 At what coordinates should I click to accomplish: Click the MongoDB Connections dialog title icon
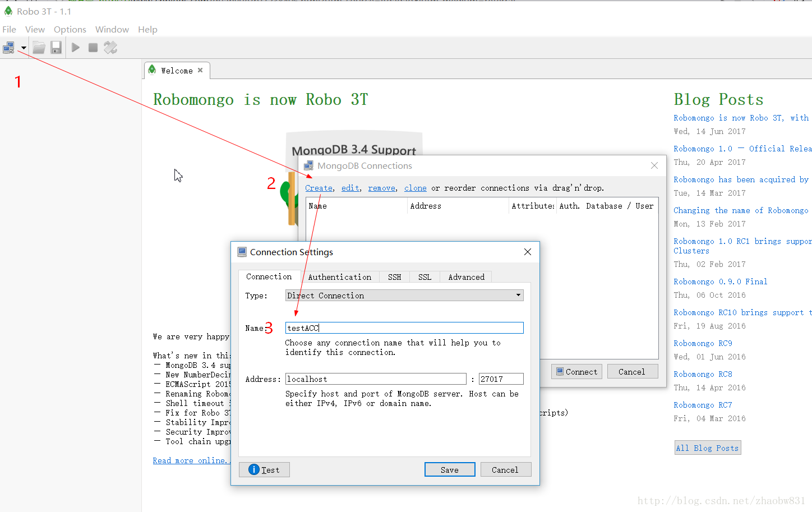308,165
